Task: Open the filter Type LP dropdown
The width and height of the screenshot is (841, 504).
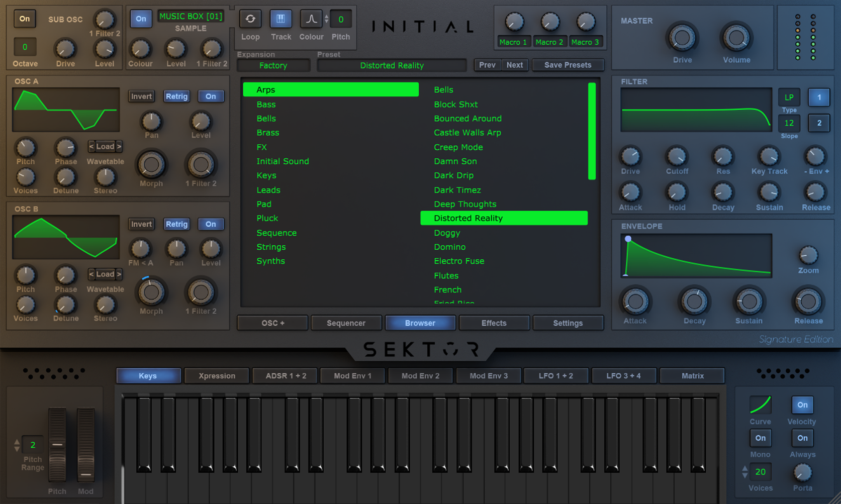Action: click(x=789, y=97)
